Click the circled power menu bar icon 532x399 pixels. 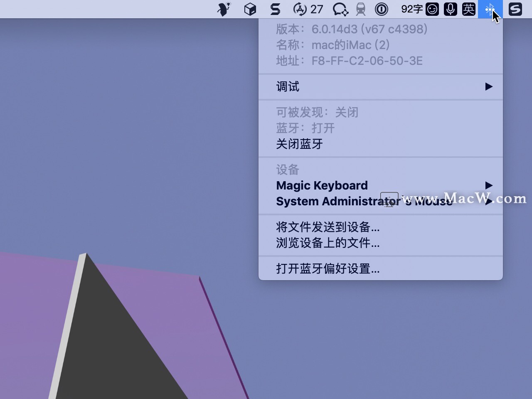381,9
